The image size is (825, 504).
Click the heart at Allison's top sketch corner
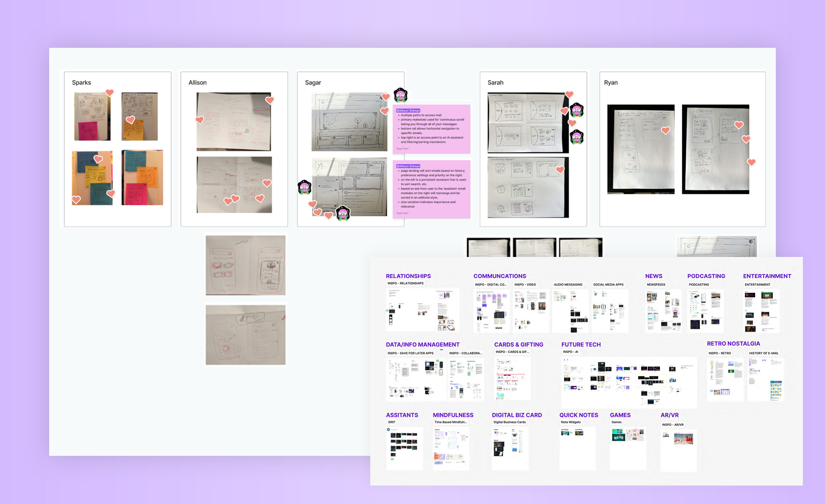coord(270,100)
